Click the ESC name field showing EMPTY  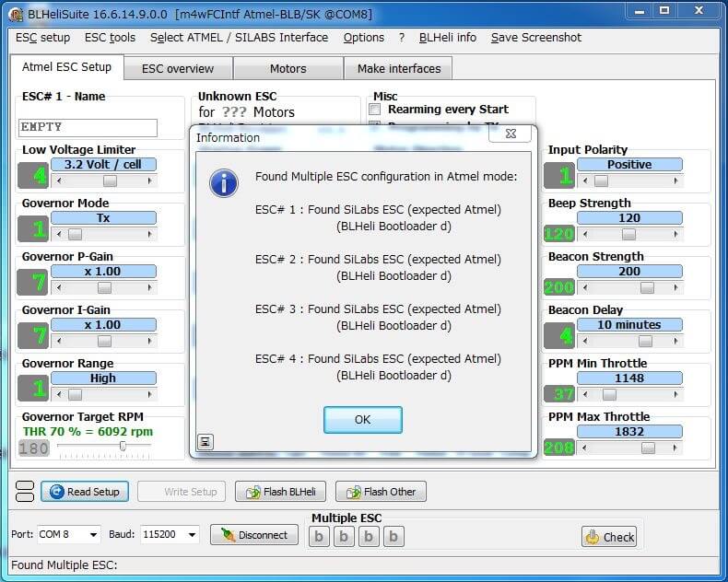pyautogui.click(x=88, y=128)
